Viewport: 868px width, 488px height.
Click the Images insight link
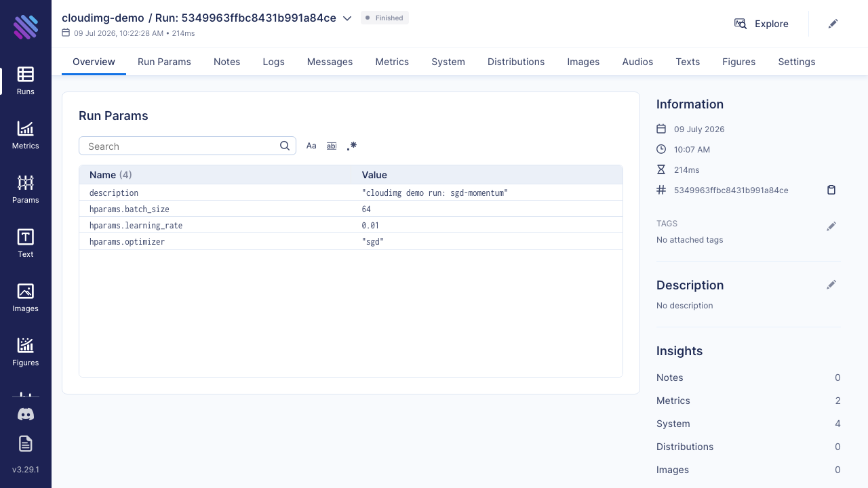(749, 470)
